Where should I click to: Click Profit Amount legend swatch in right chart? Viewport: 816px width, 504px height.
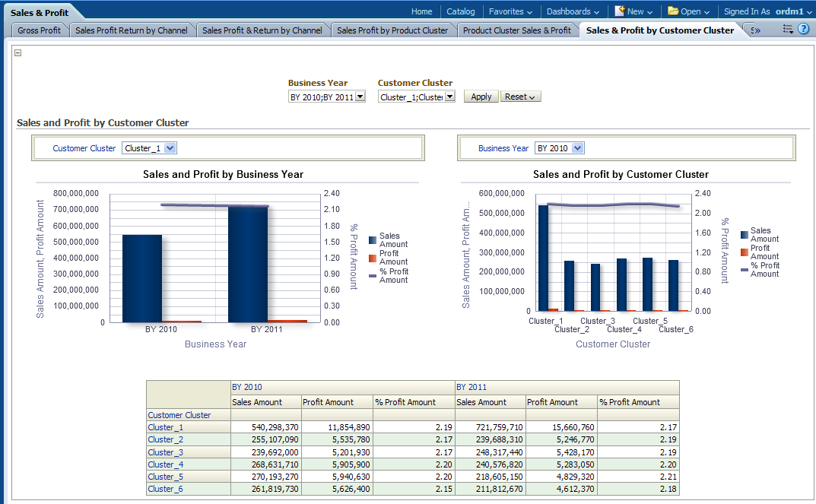tap(745, 252)
